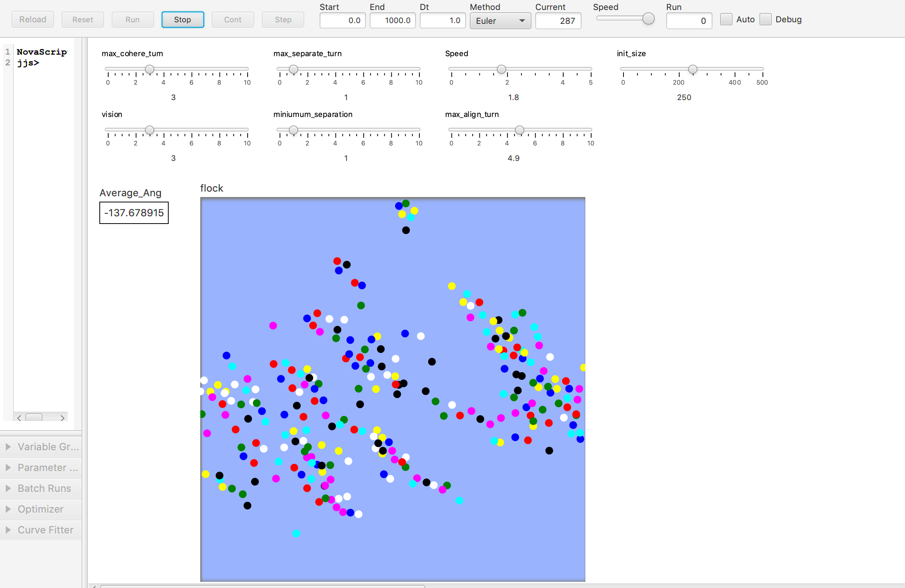Viewport: 905px width, 588px height.
Task: Expand the Variable Gr... section
Action: click(41, 447)
